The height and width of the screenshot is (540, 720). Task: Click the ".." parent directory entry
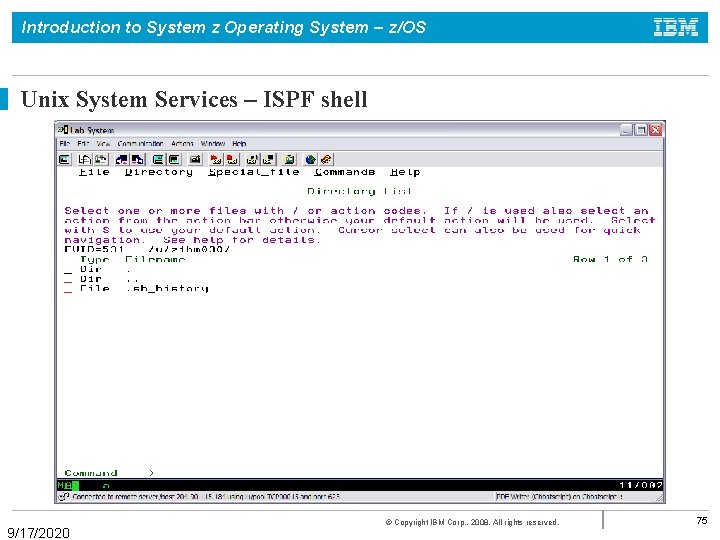click(x=132, y=279)
